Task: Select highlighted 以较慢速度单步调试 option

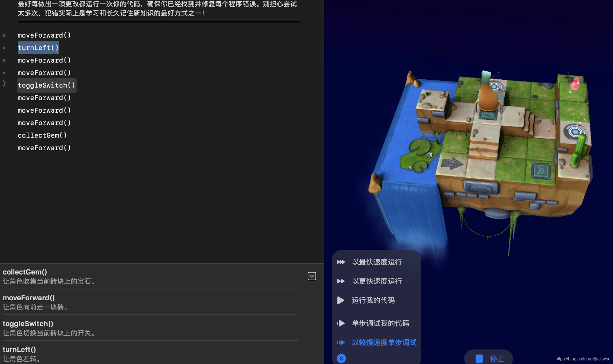Action: pyautogui.click(x=384, y=342)
